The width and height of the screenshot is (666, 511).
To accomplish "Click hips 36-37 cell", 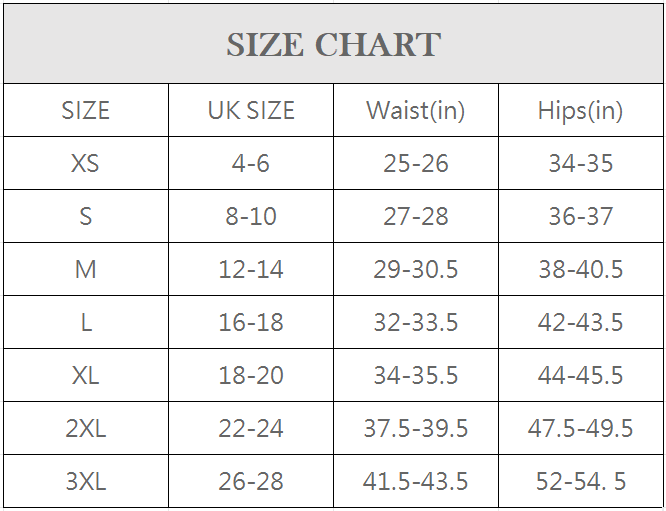I will (x=580, y=216).
